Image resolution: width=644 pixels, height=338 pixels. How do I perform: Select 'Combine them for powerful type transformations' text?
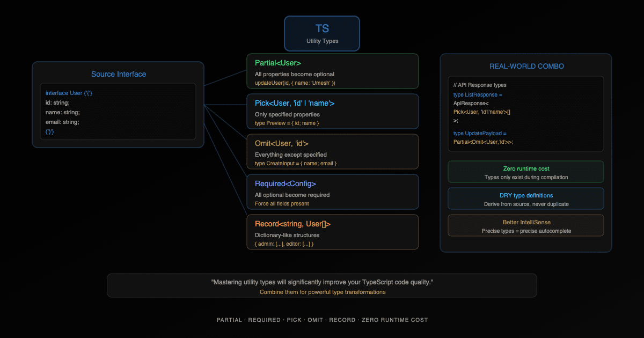322,292
